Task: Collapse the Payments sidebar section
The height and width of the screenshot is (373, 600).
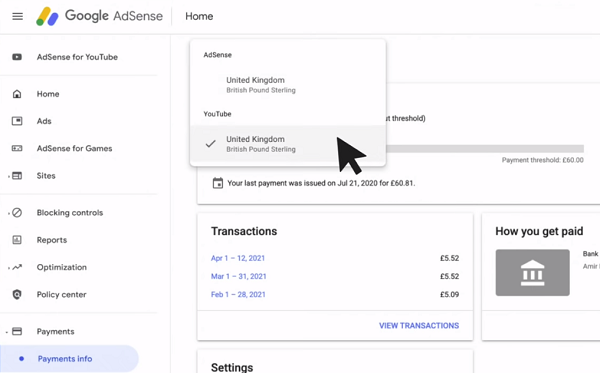Action: point(7,332)
